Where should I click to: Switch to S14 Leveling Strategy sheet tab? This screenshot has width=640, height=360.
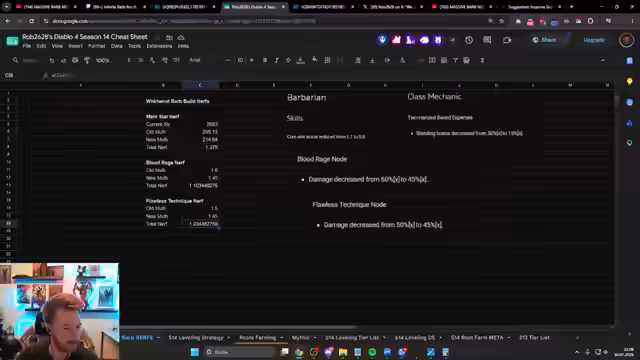196,338
